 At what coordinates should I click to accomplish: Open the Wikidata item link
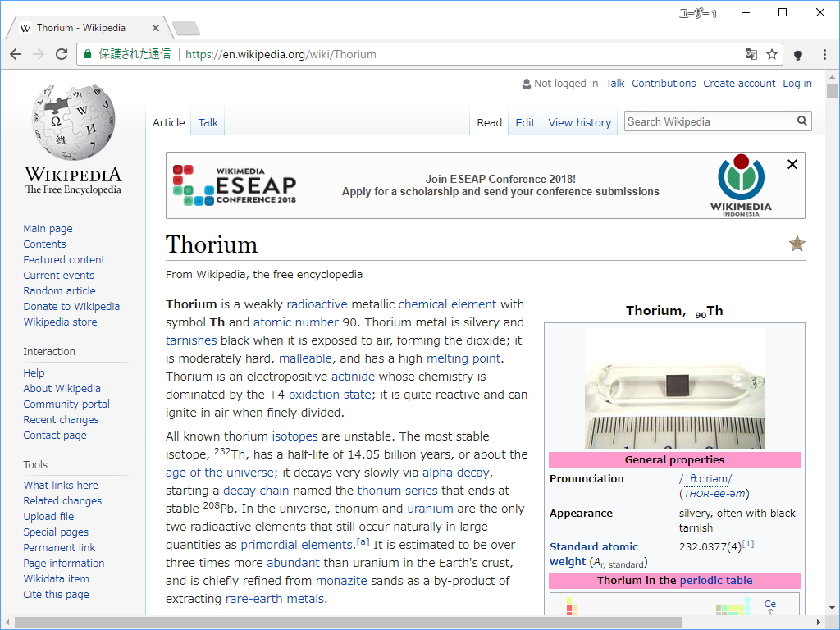click(x=57, y=578)
